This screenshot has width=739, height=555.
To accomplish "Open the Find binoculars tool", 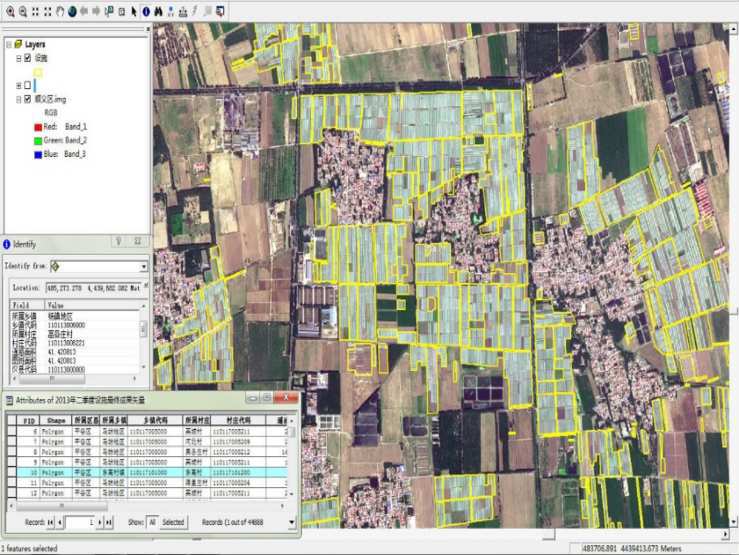I will pyautogui.click(x=158, y=11).
